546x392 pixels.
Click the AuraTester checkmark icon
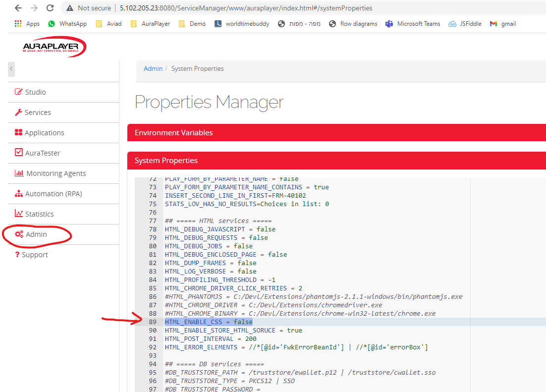point(19,152)
